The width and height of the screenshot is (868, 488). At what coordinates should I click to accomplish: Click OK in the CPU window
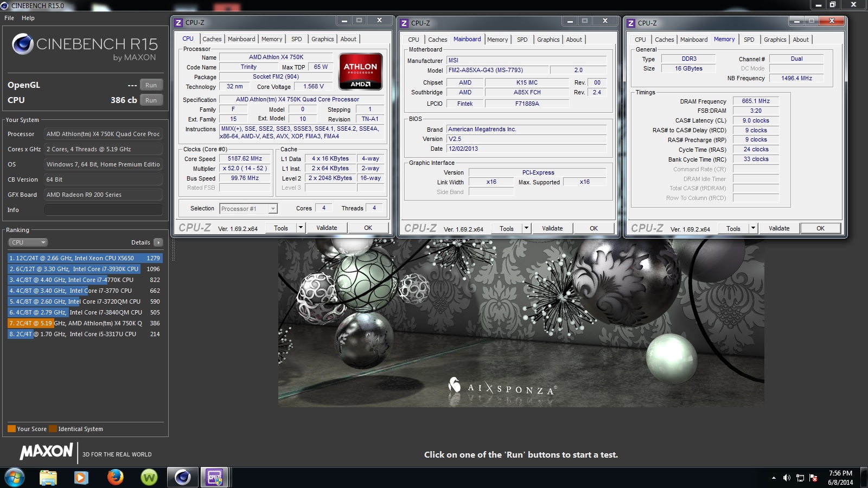[368, 228]
